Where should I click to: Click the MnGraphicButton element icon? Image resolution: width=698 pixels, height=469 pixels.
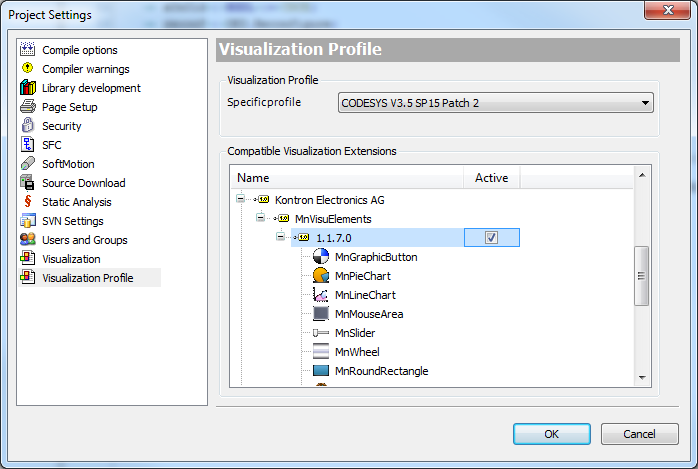click(321, 257)
